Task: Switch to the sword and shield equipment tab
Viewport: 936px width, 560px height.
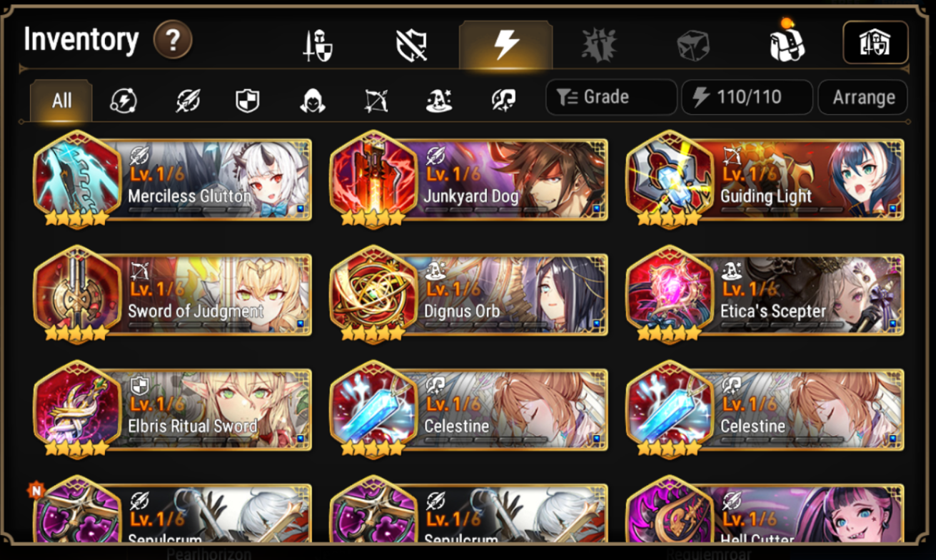Action: tap(317, 46)
